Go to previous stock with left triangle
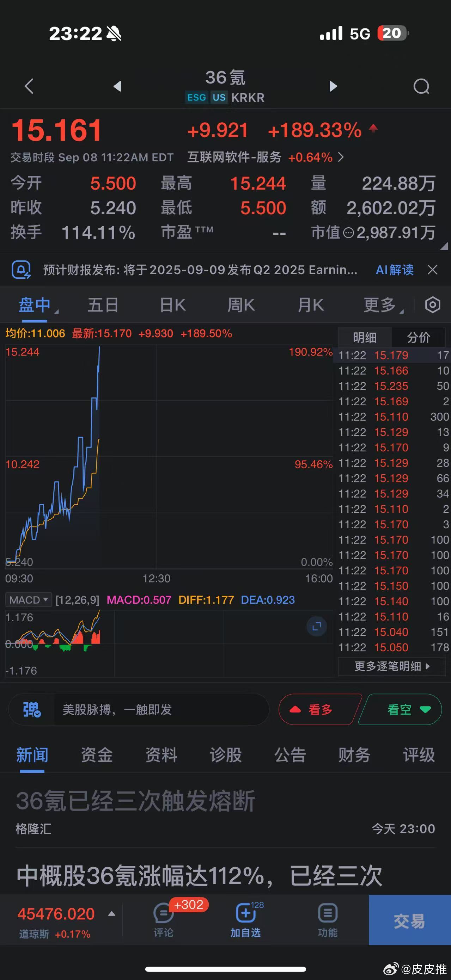Screen dimensions: 451x980 118,86
